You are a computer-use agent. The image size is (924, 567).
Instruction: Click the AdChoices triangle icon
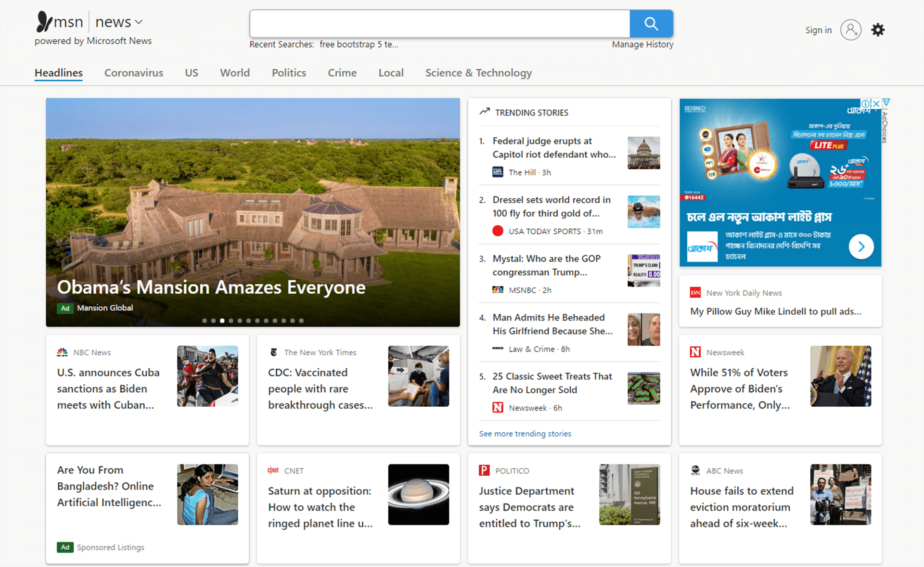click(x=886, y=103)
